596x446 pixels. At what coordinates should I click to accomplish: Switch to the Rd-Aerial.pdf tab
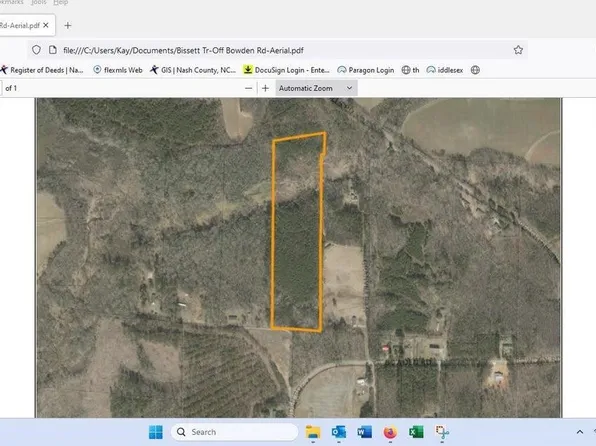click(x=24, y=25)
